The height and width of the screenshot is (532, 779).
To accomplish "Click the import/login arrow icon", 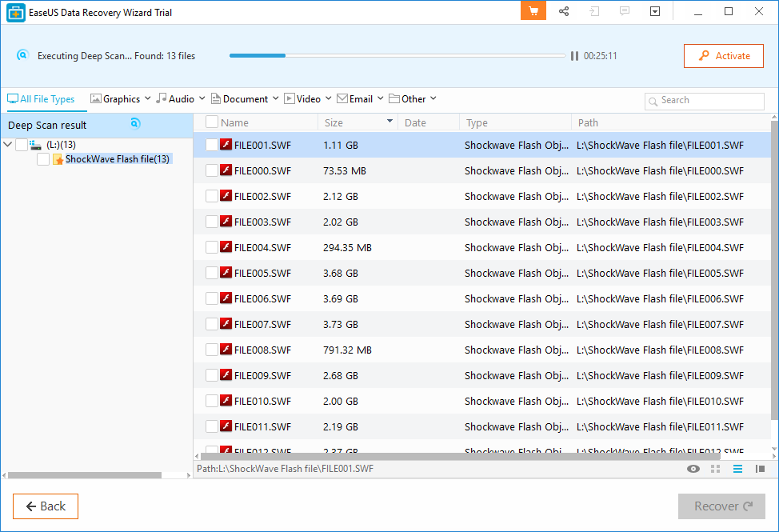I will 594,11.
